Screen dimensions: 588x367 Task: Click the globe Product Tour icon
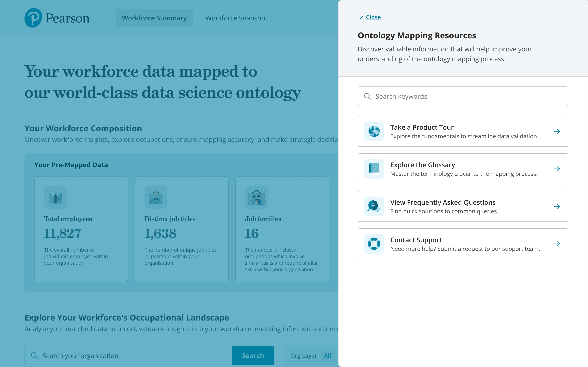click(374, 131)
